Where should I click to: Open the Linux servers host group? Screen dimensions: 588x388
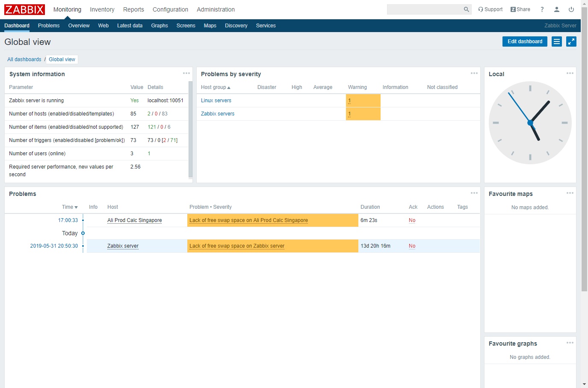click(216, 101)
